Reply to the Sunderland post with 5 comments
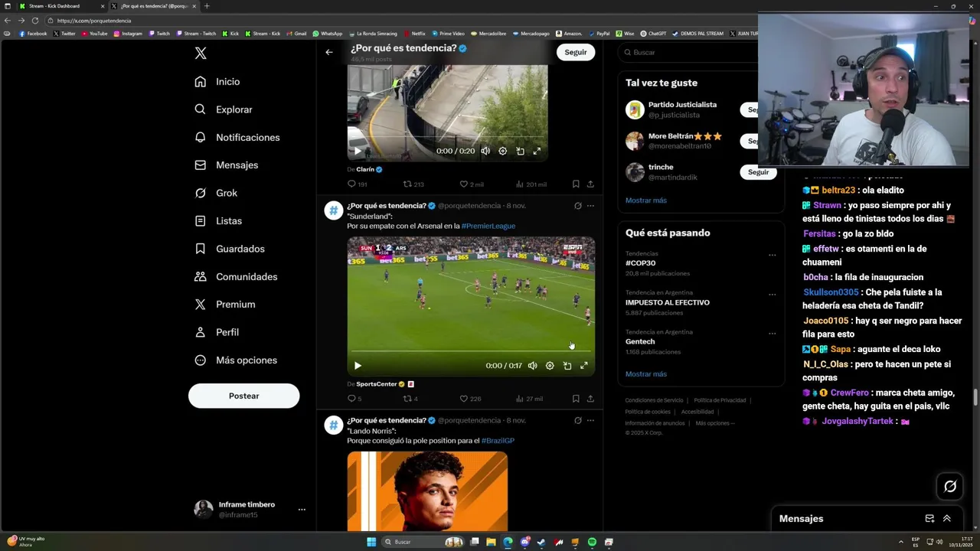980x551 pixels. tap(354, 399)
